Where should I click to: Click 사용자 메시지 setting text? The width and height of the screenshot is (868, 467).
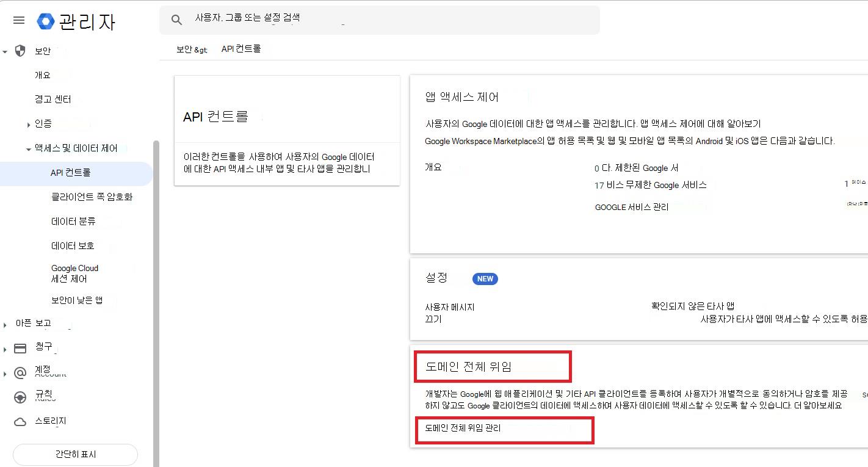pyautogui.click(x=450, y=307)
